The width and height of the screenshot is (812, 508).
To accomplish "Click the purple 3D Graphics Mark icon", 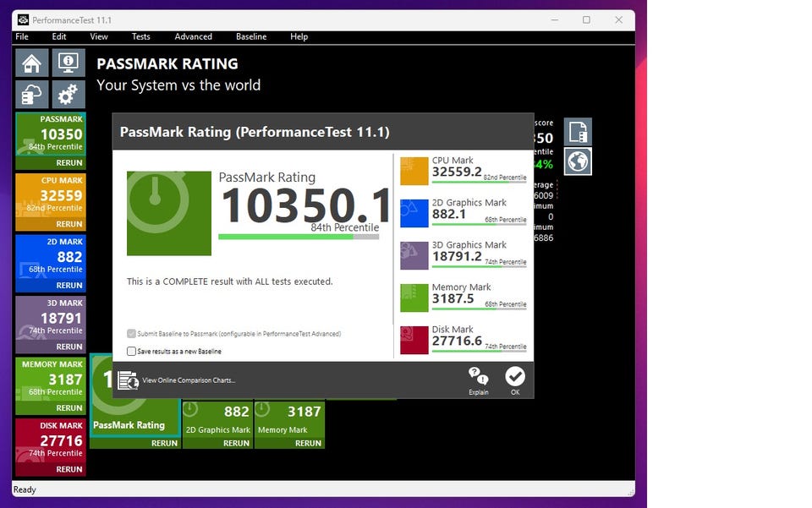I will [x=414, y=255].
